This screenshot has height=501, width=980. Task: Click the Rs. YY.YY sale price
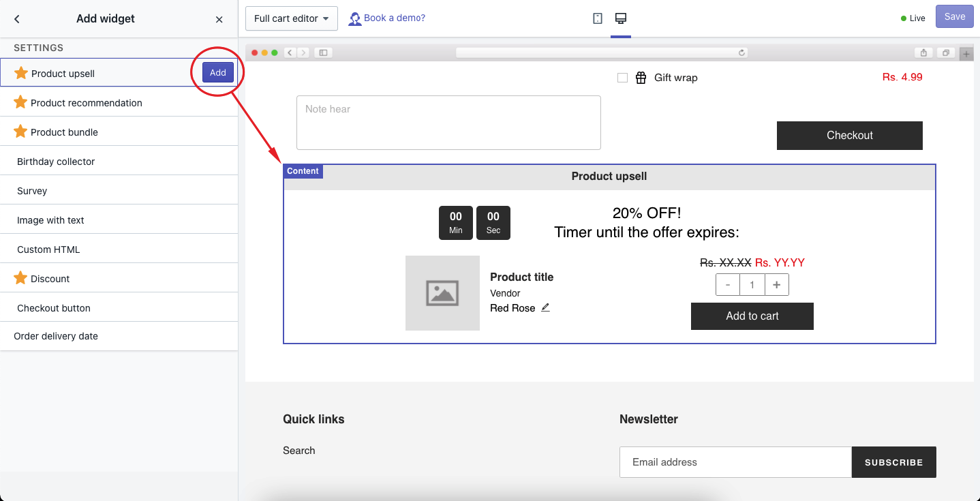coord(780,262)
